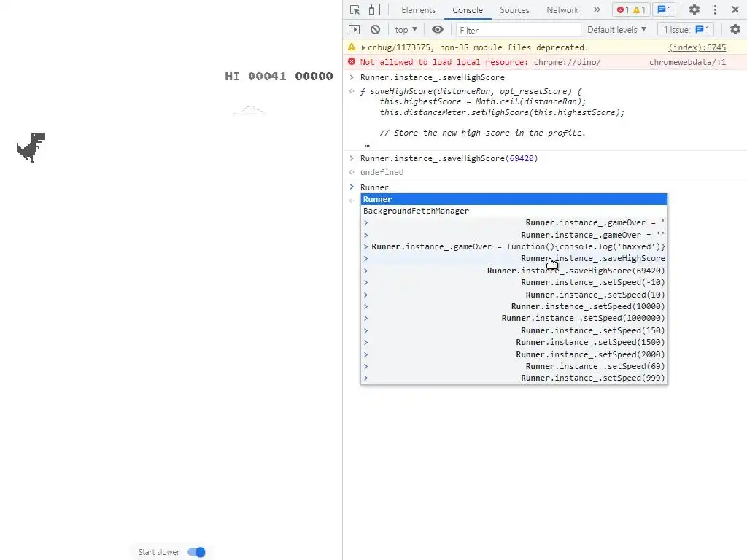Switch to the Sources tab
The height and width of the screenshot is (560, 747).
(514, 10)
